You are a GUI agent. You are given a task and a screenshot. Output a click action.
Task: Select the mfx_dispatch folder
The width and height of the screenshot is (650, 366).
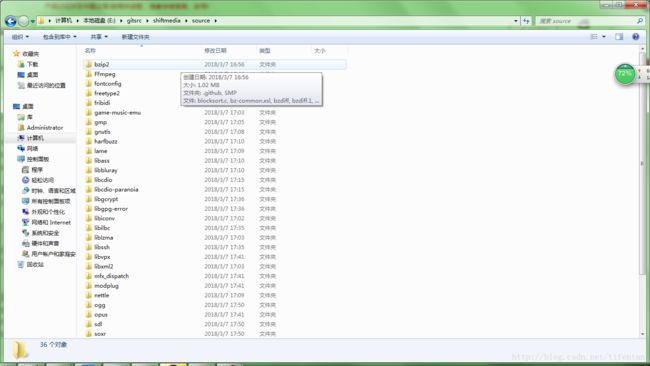tap(112, 276)
